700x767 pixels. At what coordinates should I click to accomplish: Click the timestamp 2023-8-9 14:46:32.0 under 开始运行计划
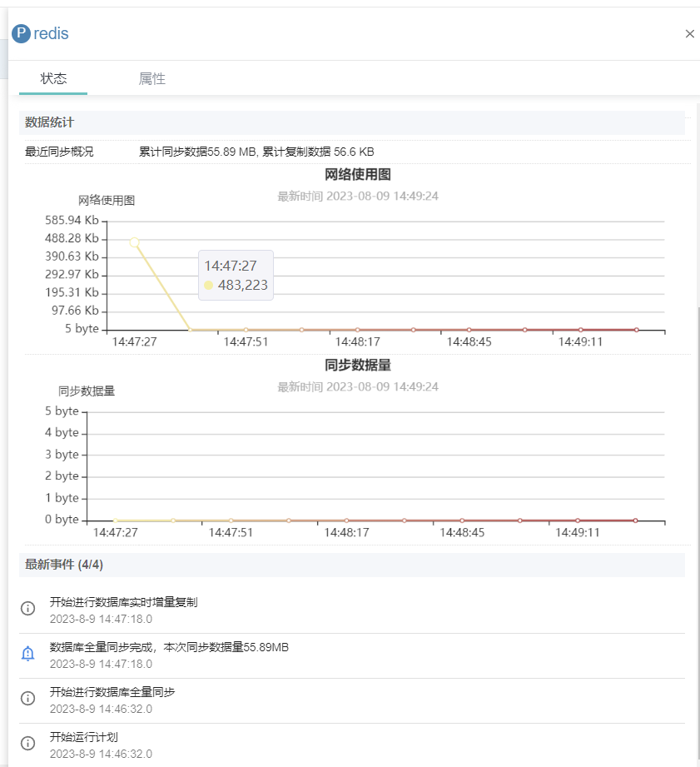pyautogui.click(x=102, y=754)
